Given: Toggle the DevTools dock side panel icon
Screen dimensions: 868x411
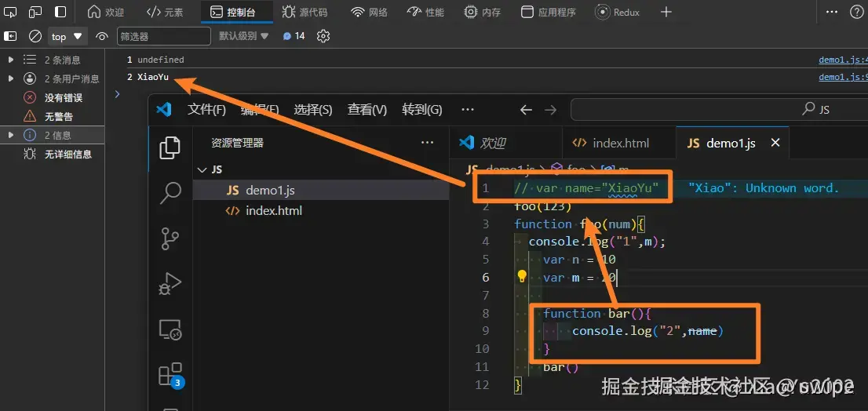Looking at the screenshot, I should point(61,12).
